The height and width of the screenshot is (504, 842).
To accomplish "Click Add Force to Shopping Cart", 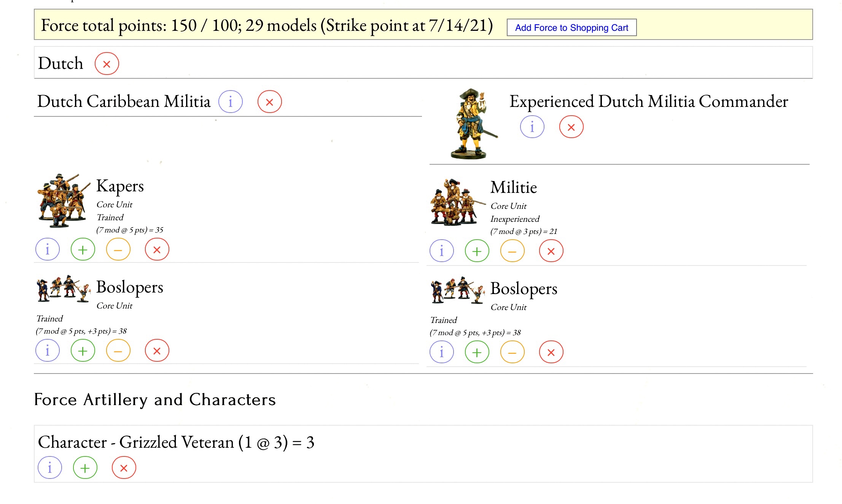I will pyautogui.click(x=571, y=28).
